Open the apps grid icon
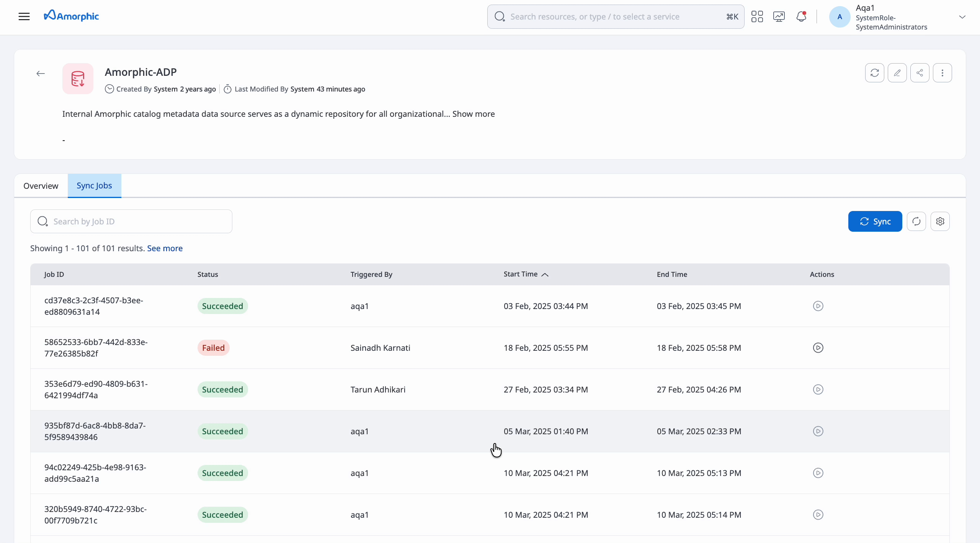 pyautogui.click(x=757, y=16)
